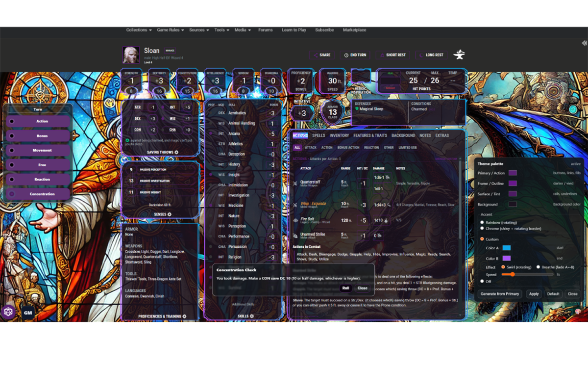Select Chrome shiny accent option
This screenshot has width=588, height=368.
point(482,228)
